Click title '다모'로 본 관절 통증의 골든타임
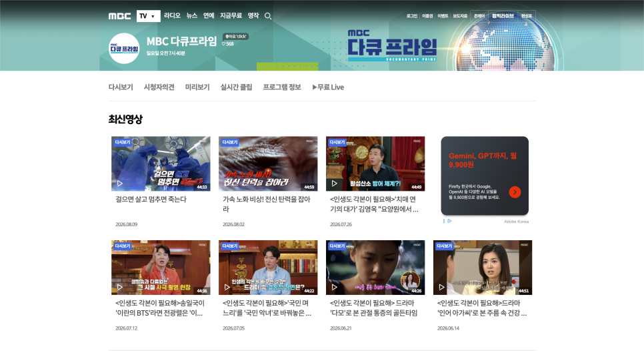 pos(374,308)
